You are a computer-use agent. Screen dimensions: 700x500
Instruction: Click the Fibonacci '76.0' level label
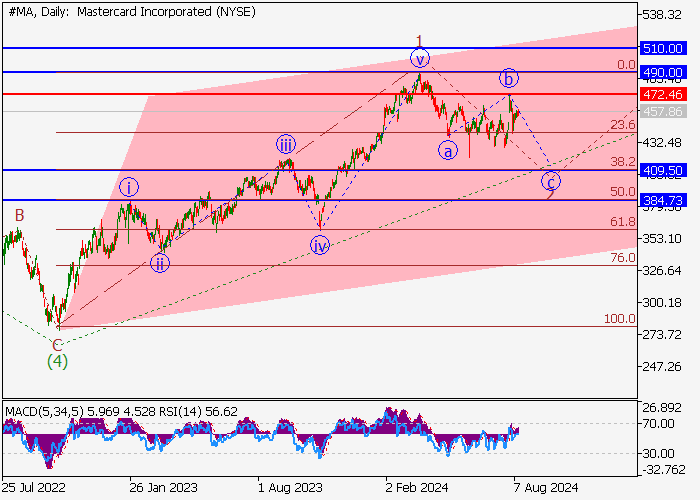(x=623, y=258)
